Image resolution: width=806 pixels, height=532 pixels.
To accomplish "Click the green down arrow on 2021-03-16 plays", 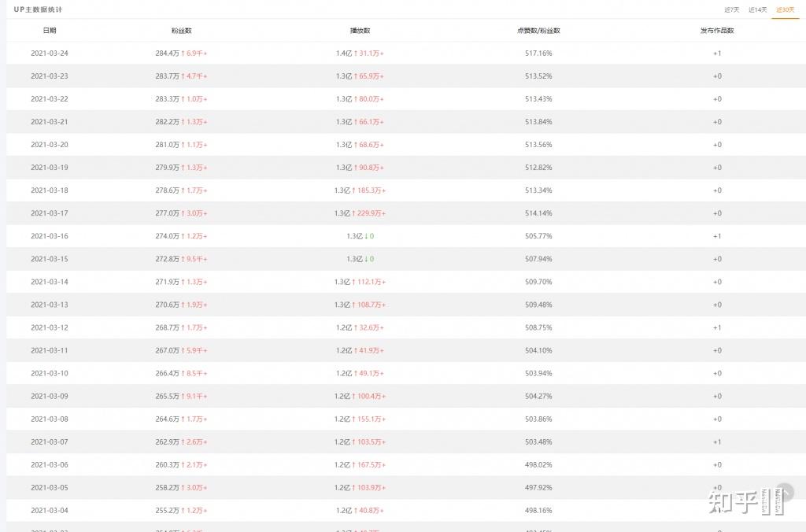I will coord(367,236).
